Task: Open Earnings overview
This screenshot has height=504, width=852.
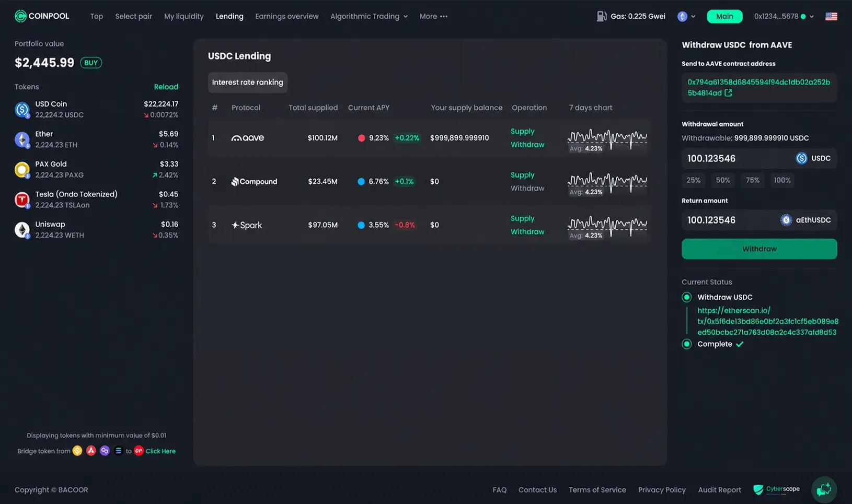Action: tap(287, 16)
